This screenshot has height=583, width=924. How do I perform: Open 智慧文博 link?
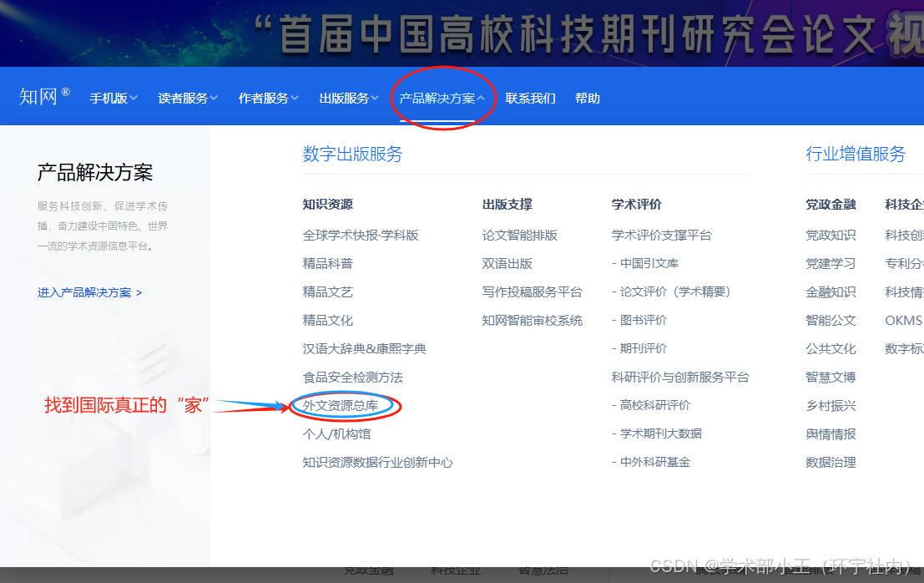click(831, 378)
